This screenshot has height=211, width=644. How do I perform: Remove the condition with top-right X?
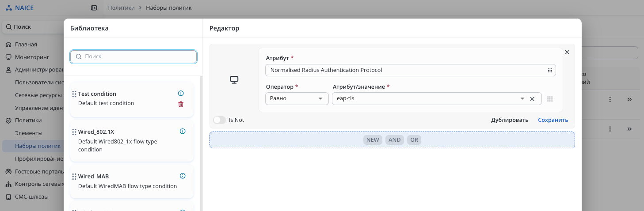coord(567,52)
